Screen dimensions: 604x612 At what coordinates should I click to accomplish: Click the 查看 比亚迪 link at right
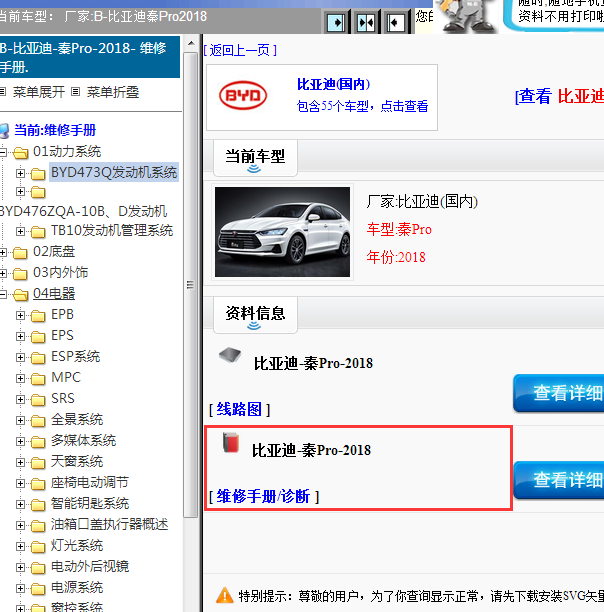pyautogui.click(x=560, y=96)
